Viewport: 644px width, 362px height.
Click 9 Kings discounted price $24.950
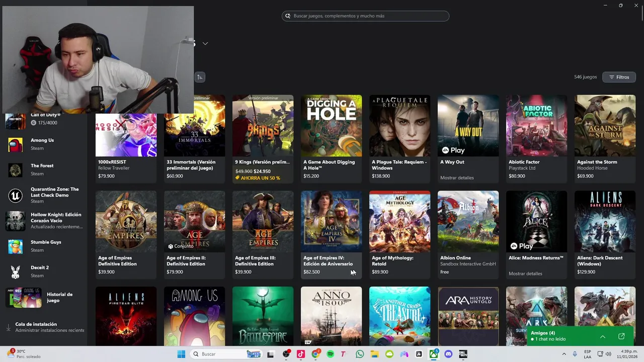point(262,171)
